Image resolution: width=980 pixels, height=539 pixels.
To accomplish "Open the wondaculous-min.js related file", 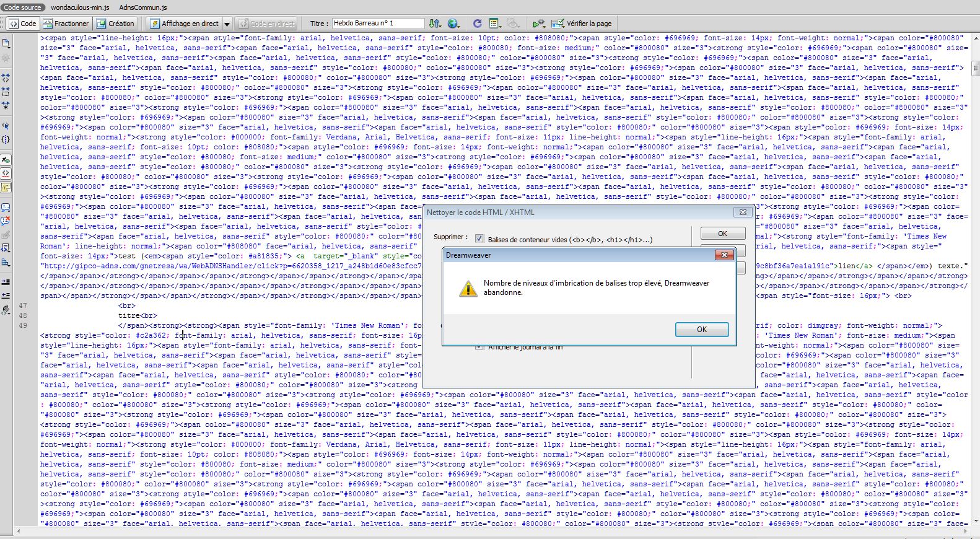I will click(x=80, y=7).
